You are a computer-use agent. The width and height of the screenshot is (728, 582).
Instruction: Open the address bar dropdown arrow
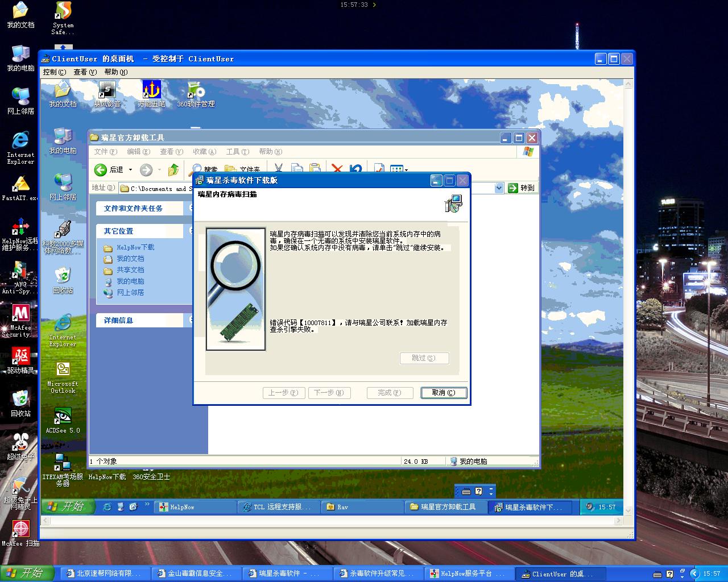(x=499, y=188)
